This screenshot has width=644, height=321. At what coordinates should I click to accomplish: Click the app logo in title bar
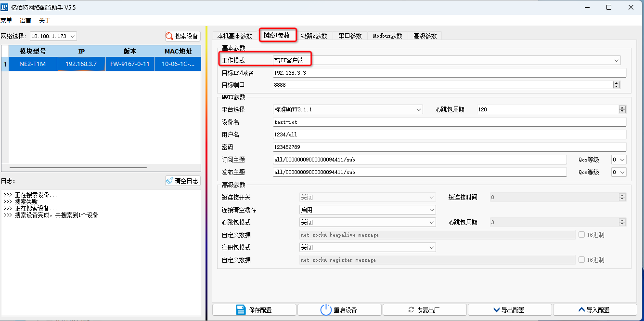click(5, 7)
